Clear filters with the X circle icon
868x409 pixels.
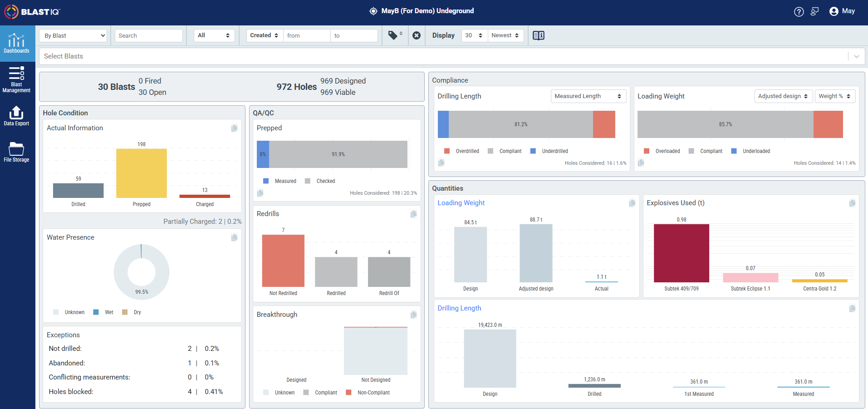point(417,35)
